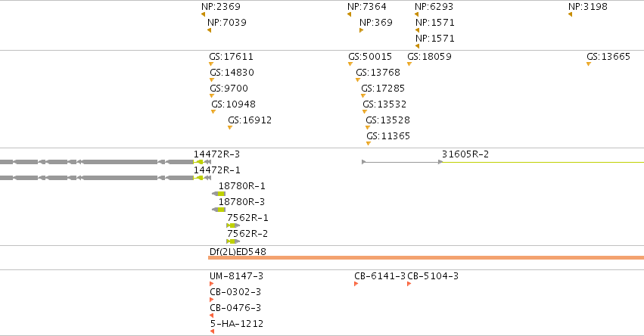The height and width of the screenshot is (336, 644).
Task: Select the GS:18059 insertion marker
Action: coord(409,64)
